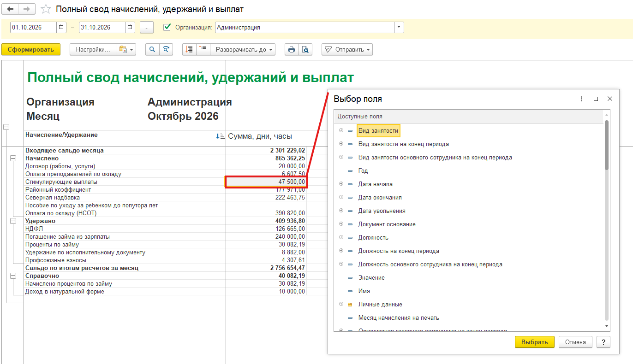This screenshot has width=633, height=364.
Task: Expand the Вид занятости field node
Action: pos(341,130)
